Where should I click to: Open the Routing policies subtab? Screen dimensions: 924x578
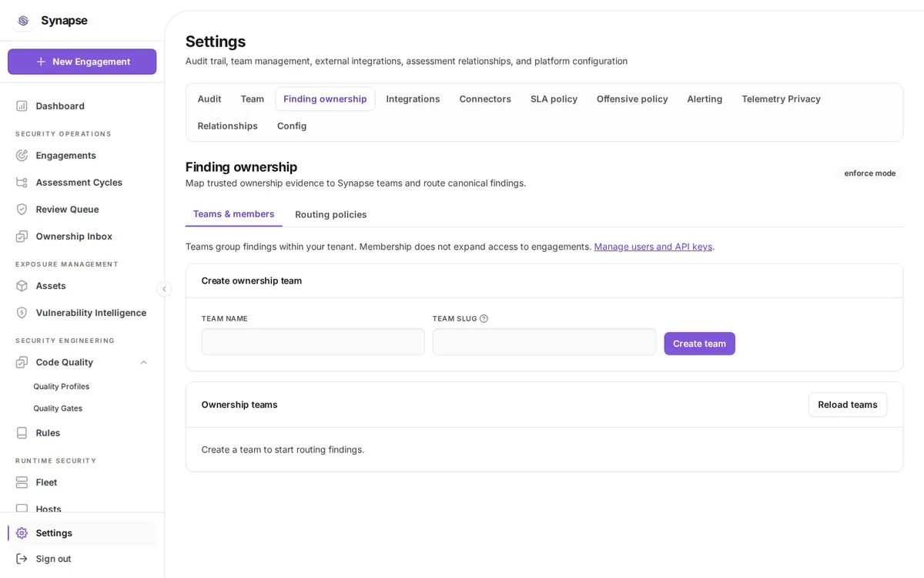331,214
